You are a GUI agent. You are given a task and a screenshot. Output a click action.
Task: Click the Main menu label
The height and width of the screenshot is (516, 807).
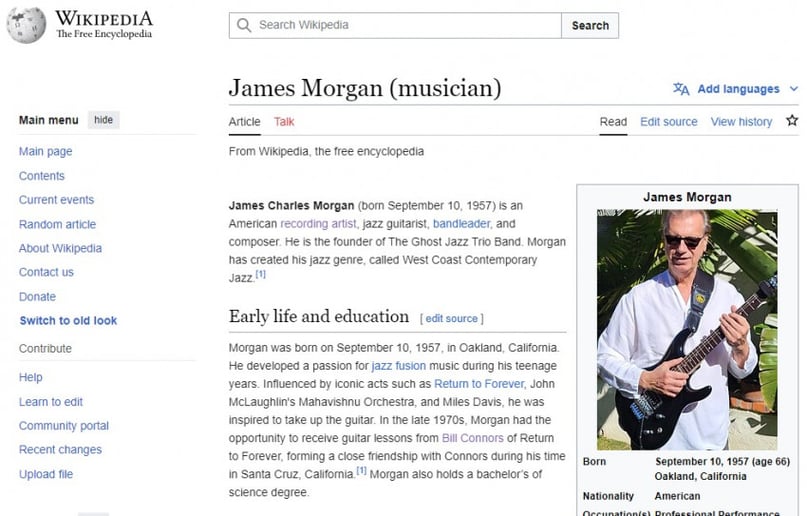click(x=49, y=120)
